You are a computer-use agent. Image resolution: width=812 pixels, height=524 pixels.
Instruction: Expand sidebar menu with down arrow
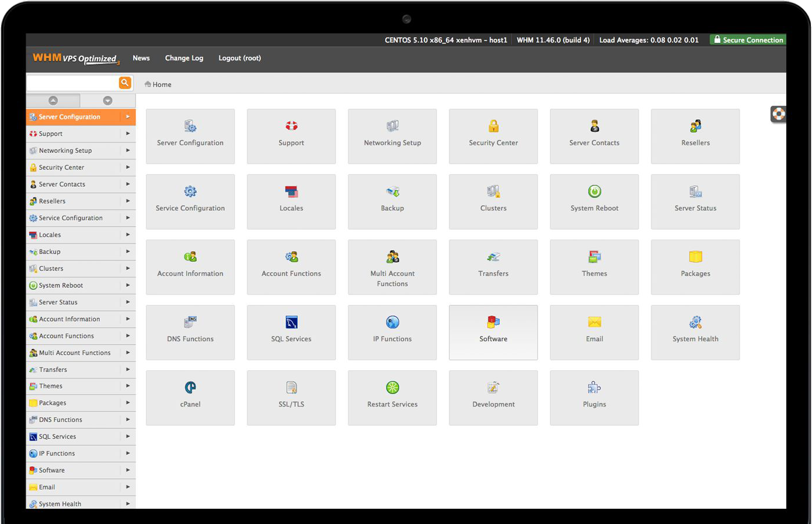pyautogui.click(x=107, y=100)
